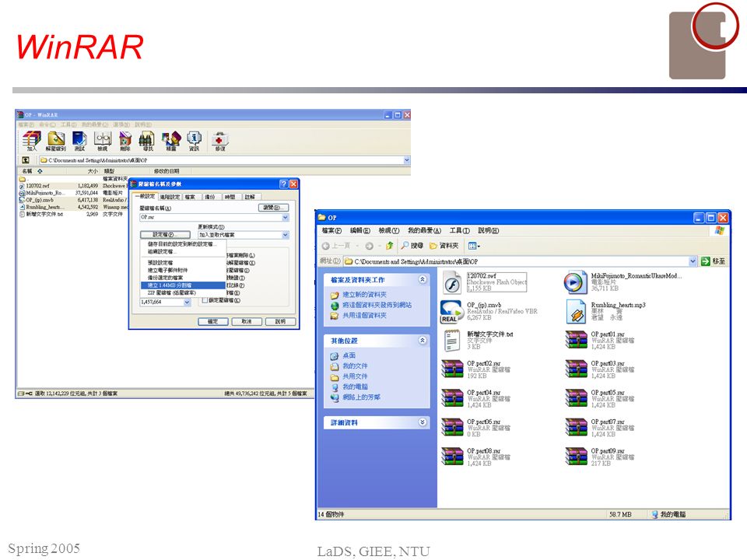Select the OP.part09.rar archive icon
The height and width of the screenshot is (560, 747).
pyautogui.click(x=577, y=457)
